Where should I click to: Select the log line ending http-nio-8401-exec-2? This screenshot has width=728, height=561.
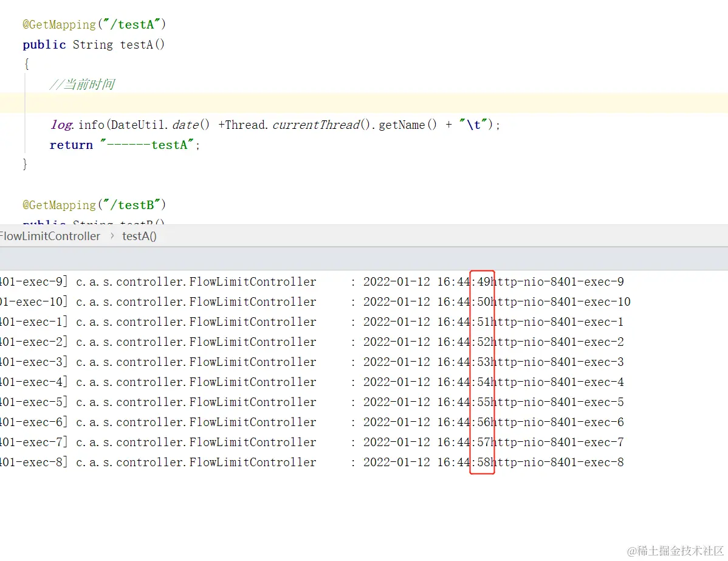pos(312,342)
